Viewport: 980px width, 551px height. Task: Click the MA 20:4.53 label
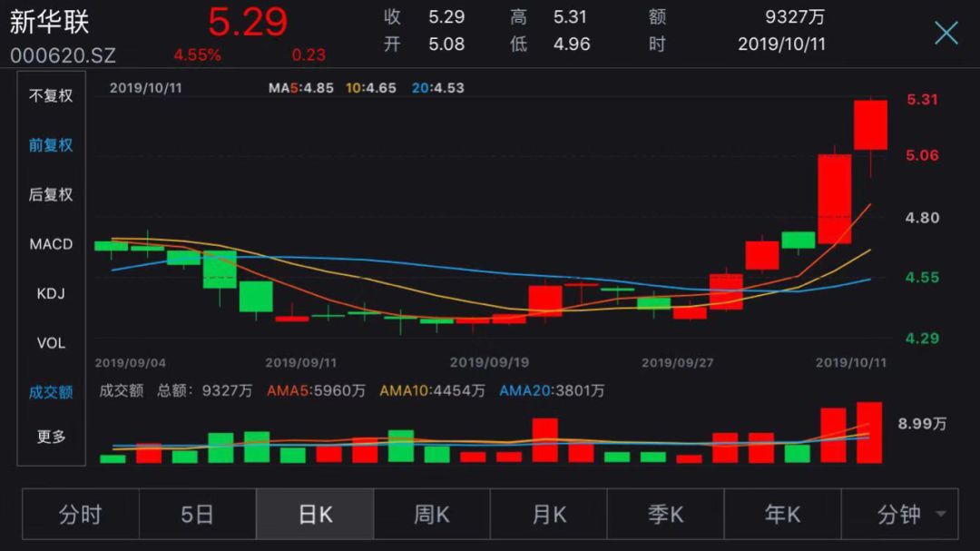[438, 88]
